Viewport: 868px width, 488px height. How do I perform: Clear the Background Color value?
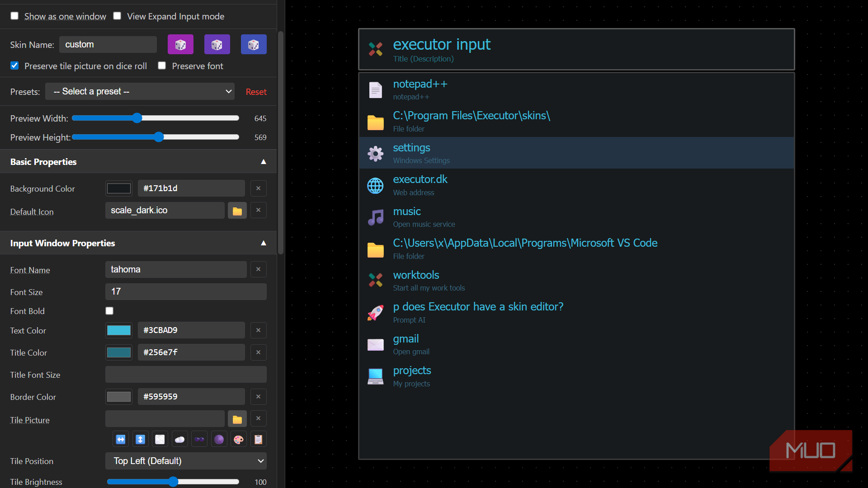(258, 188)
